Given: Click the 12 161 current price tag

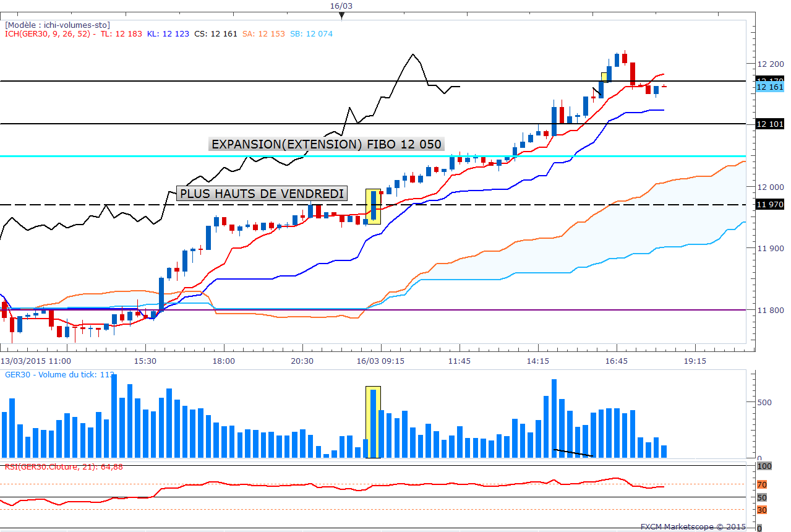Looking at the screenshot, I should click(771, 87).
